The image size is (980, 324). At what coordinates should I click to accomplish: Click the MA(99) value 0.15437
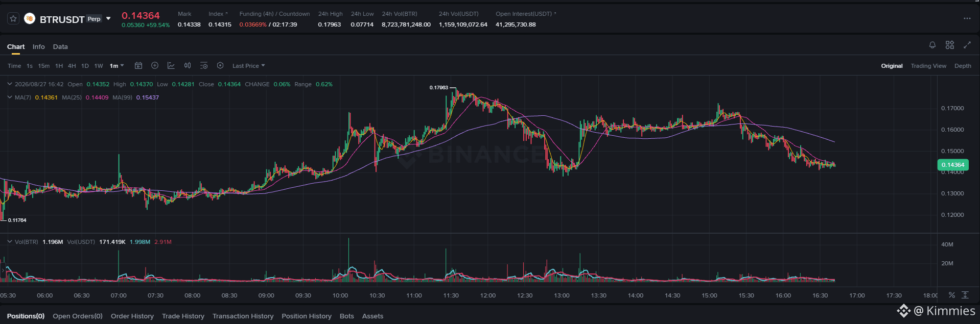tap(148, 97)
